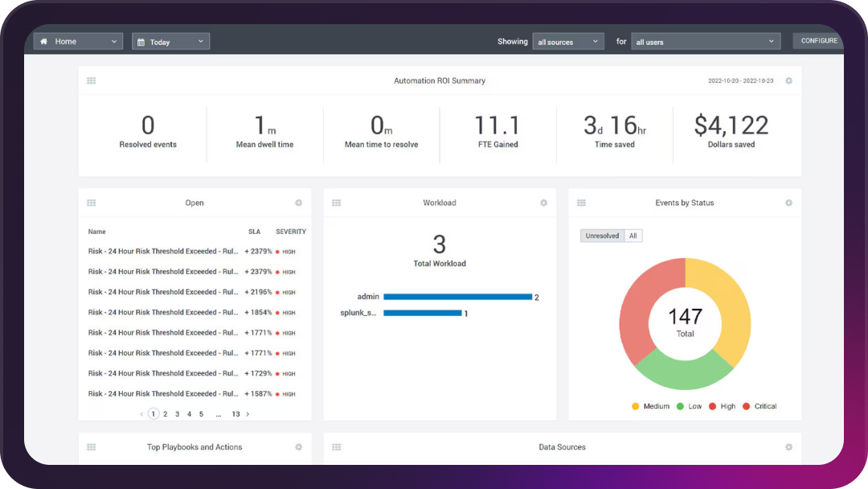868x489 pixels.
Task: Open the first Risk Threshold Exceeded event
Action: pyautogui.click(x=162, y=252)
